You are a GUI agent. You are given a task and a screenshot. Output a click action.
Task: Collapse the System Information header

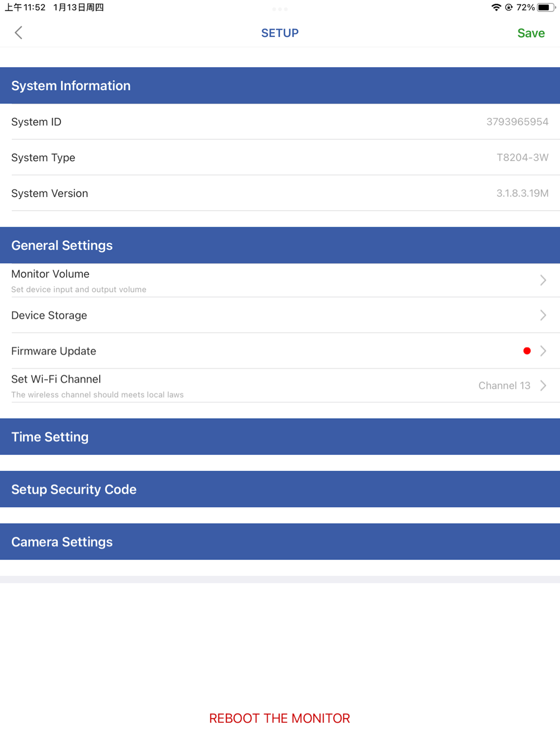(x=280, y=86)
